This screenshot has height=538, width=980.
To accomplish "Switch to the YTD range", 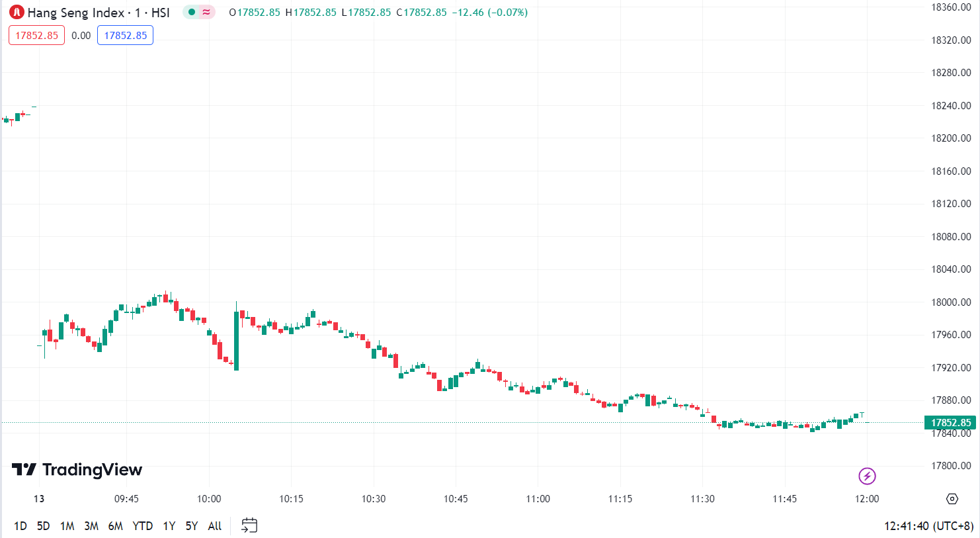I will 142,526.
